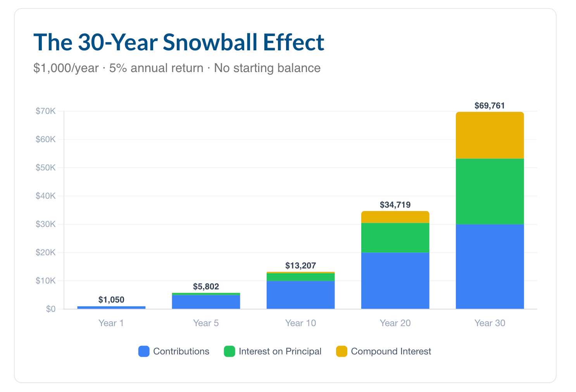Select Year 10 blue contributions segment
This screenshot has height=392, width=576.
point(300,295)
